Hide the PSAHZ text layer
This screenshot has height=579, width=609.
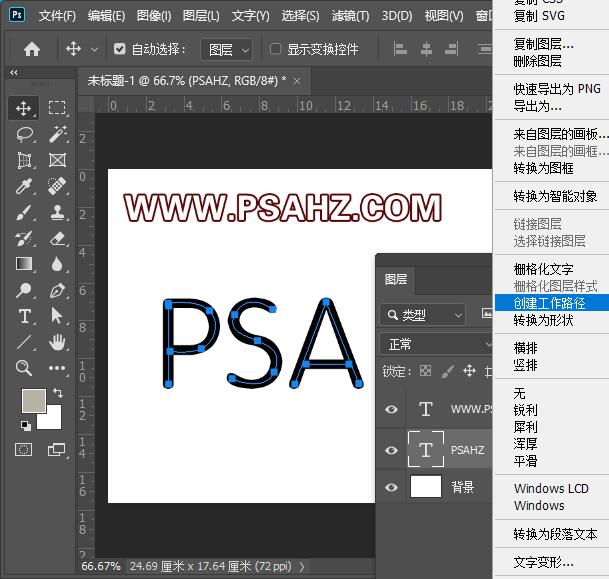click(x=392, y=450)
